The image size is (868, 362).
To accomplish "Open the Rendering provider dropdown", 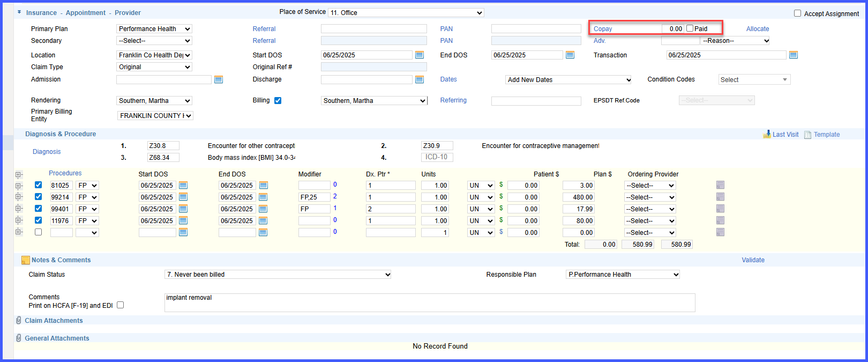I will click(x=154, y=101).
